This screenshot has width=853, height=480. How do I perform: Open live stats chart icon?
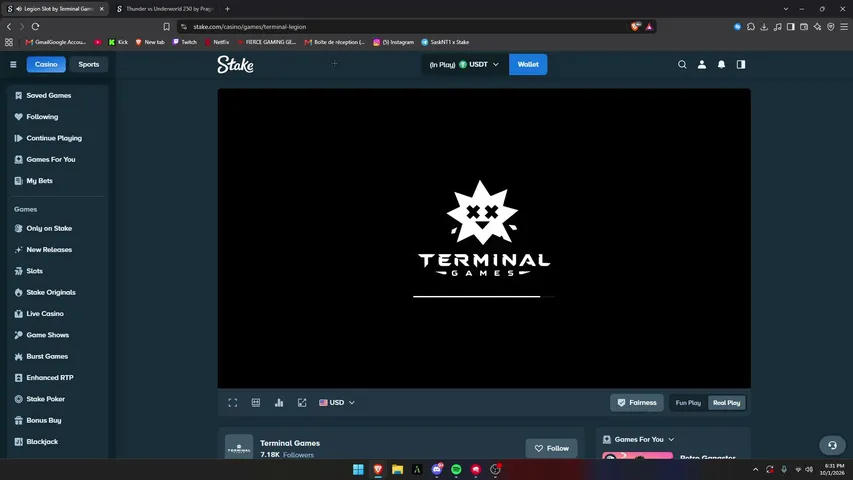click(279, 403)
